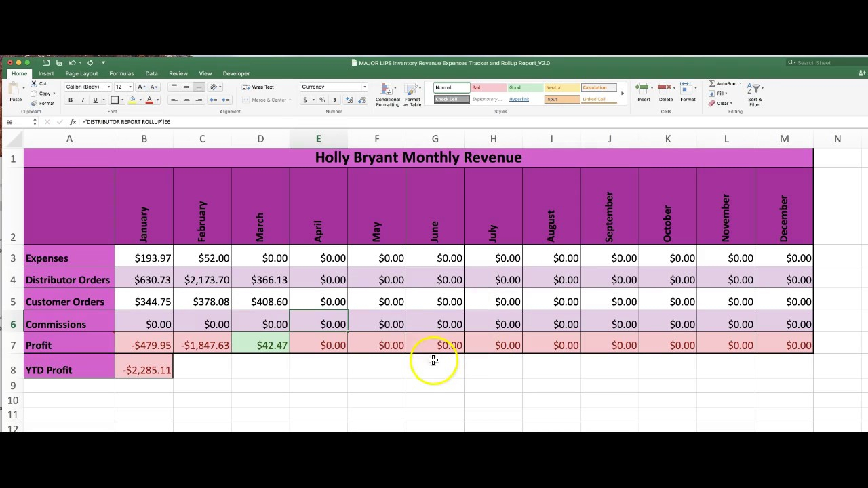Click the Save icon in title bar

pos(60,63)
